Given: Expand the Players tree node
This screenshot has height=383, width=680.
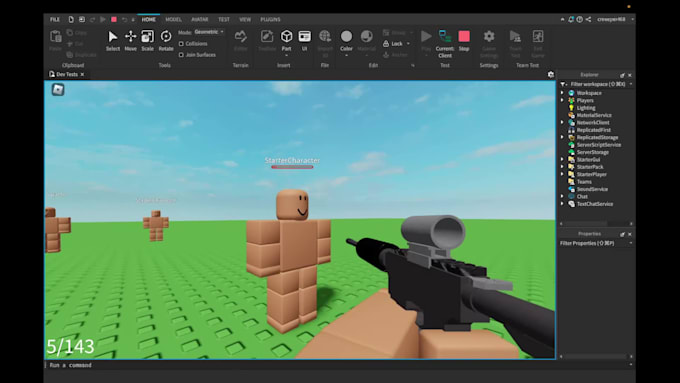Looking at the screenshot, I should [562, 100].
